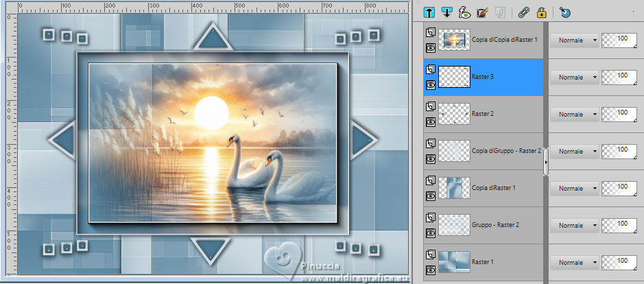Select the Raster 1 layer thumbnail
The height and width of the screenshot is (284, 644).
point(454,262)
